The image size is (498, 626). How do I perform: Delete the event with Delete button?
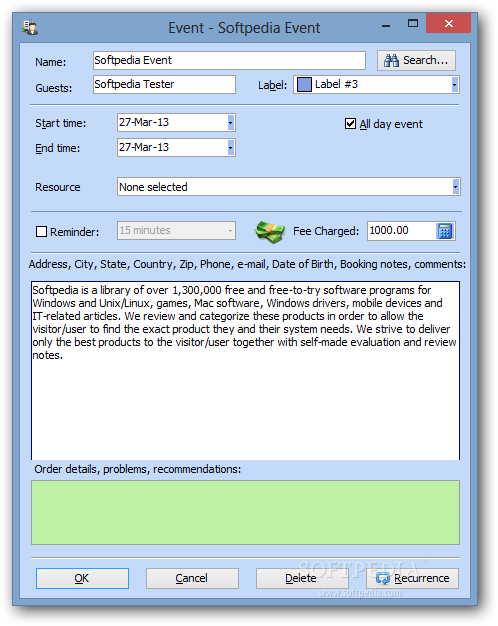coord(302,578)
